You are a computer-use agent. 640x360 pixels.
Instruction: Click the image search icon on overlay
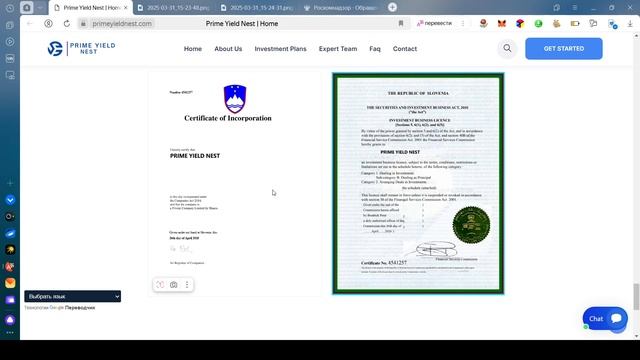pos(160,285)
